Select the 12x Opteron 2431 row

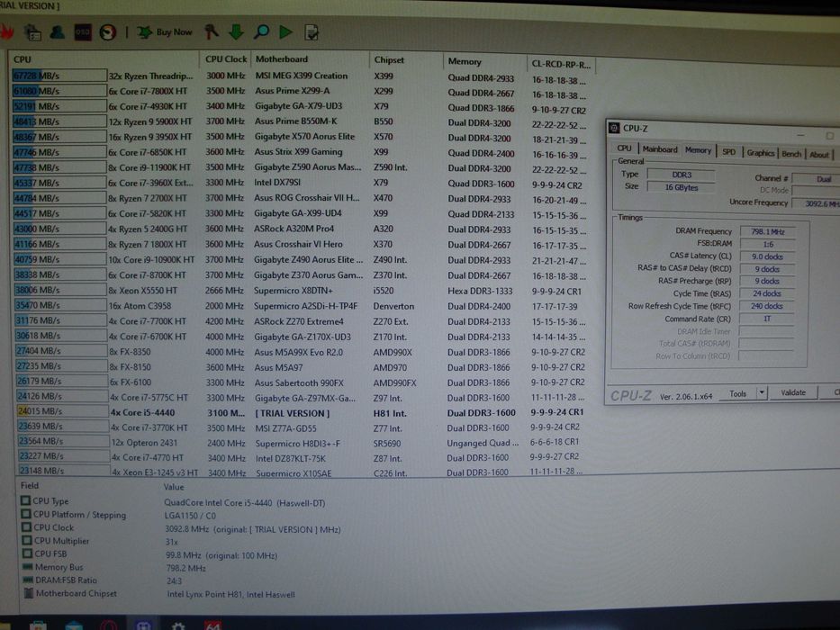[300, 443]
